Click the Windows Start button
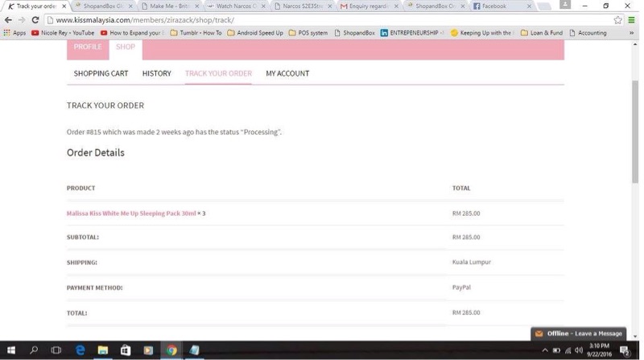The height and width of the screenshot is (360, 644). coord(10,350)
